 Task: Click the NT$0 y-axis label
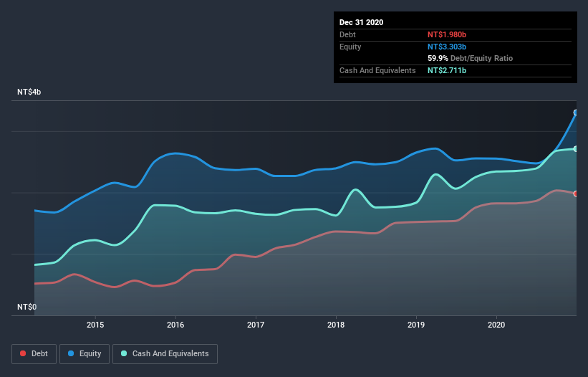point(26,307)
